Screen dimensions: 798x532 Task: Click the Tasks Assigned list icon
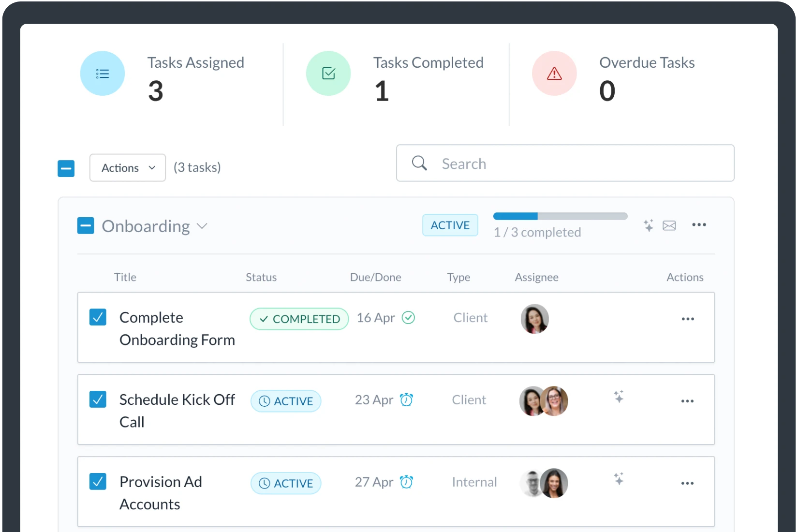click(102, 73)
